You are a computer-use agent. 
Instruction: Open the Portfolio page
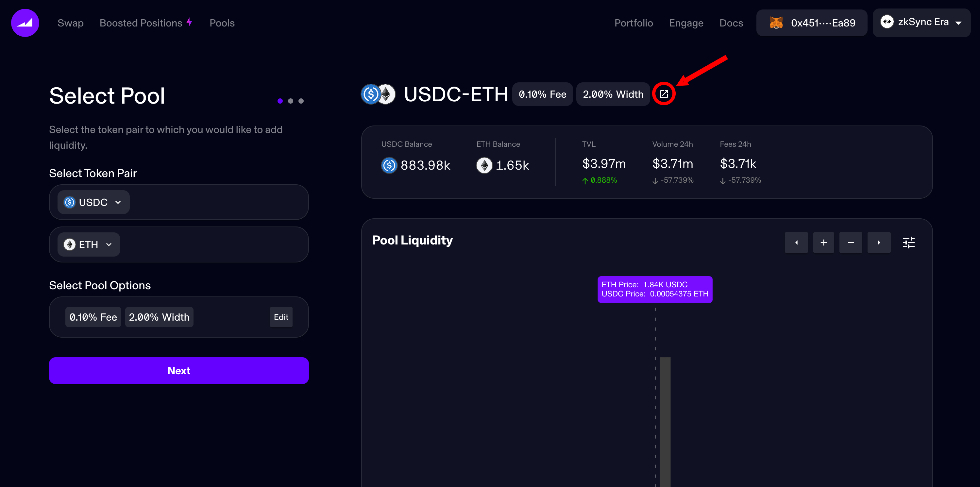click(634, 23)
